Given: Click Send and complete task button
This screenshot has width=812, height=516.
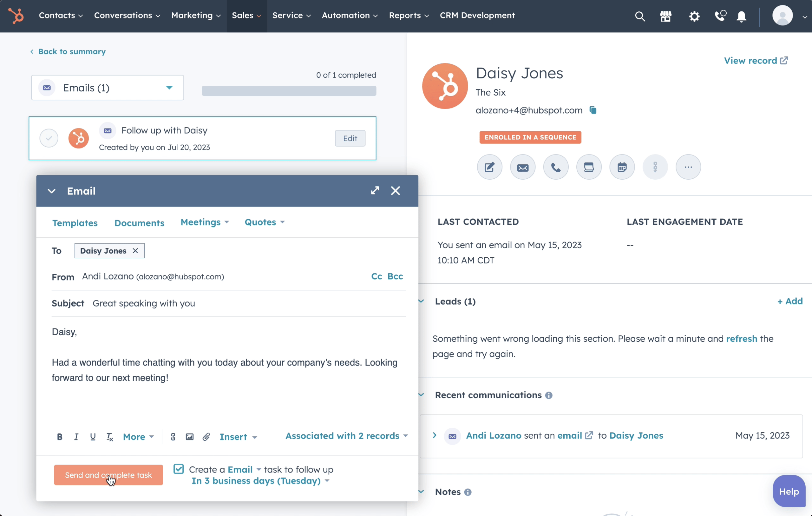Looking at the screenshot, I should 108,475.
